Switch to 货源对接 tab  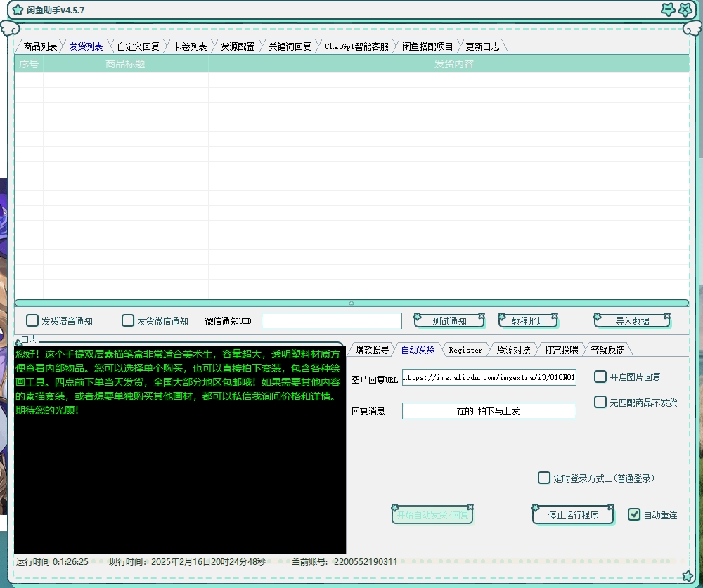coord(513,350)
